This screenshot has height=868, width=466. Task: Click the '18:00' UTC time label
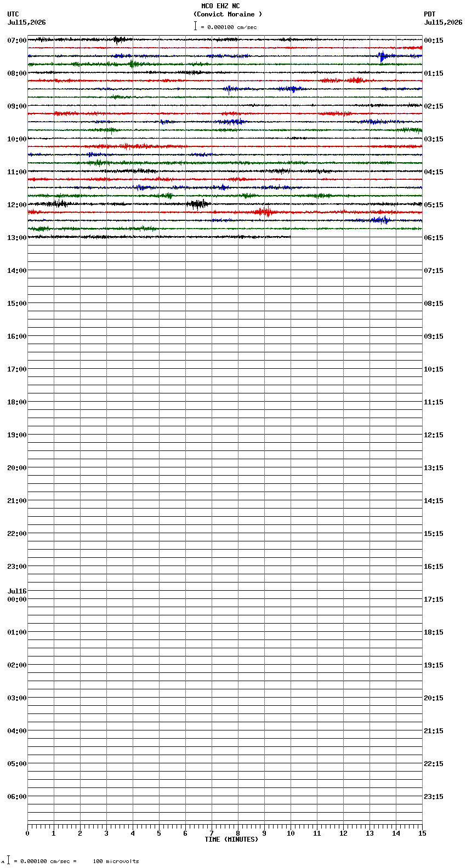(17, 402)
